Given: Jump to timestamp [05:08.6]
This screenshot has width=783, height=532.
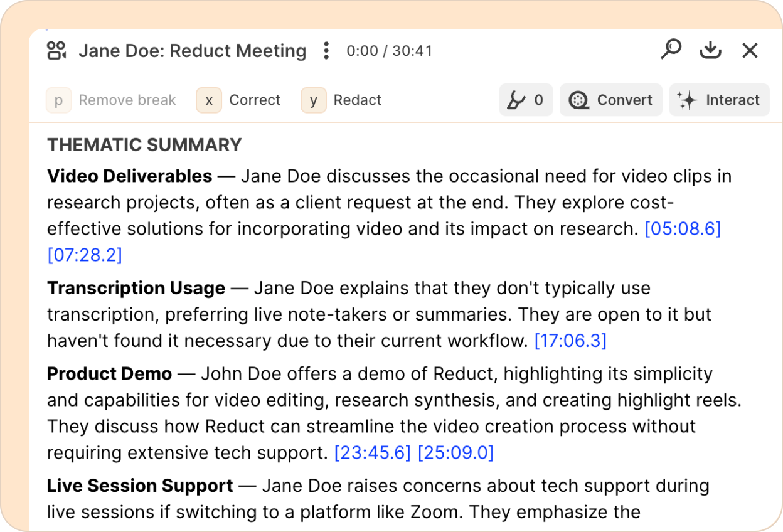Looking at the screenshot, I should point(683,229).
